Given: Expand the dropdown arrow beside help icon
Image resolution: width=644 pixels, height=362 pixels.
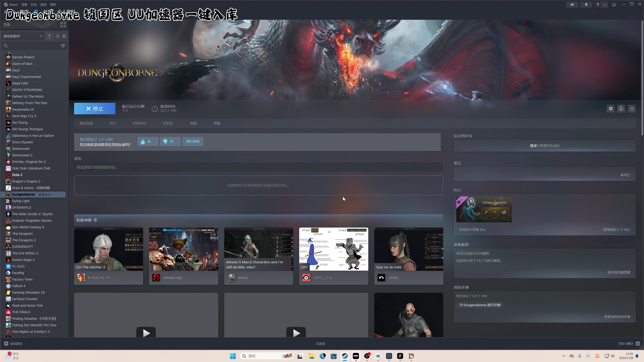Looking at the screenshot, I should click(604, 5).
